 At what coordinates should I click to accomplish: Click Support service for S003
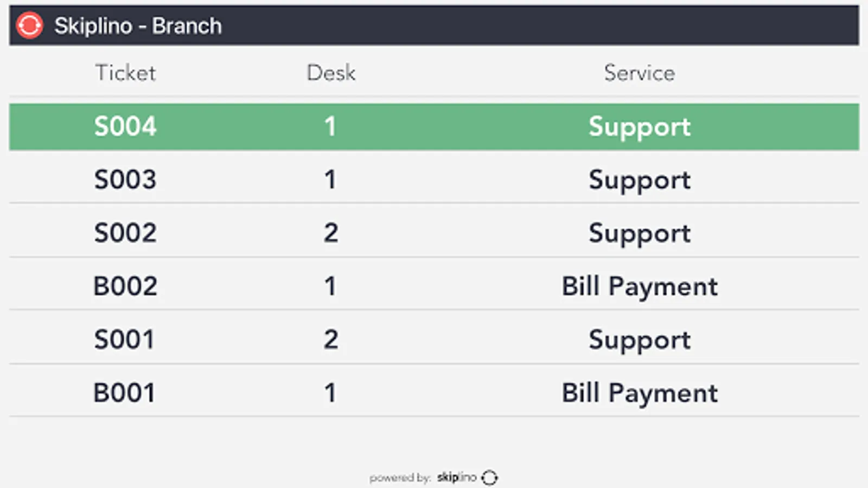(640, 179)
